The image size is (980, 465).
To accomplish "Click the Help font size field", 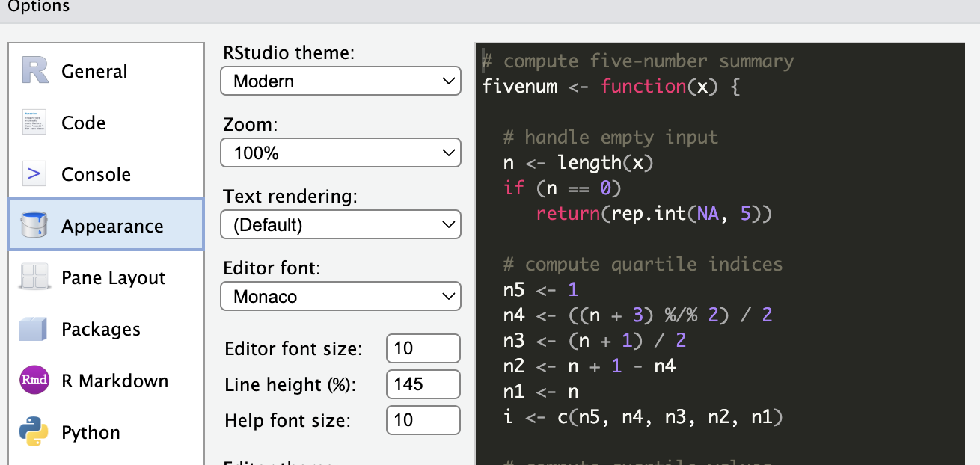I will point(423,420).
